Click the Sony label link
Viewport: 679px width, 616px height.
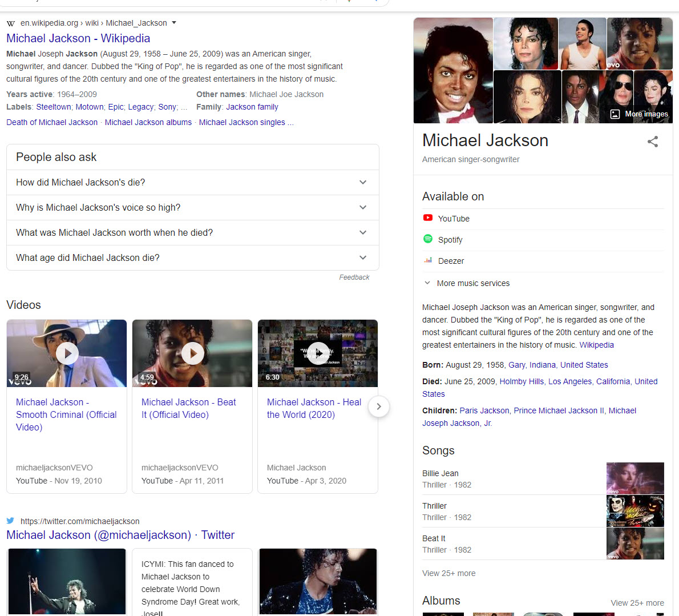point(167,107)
